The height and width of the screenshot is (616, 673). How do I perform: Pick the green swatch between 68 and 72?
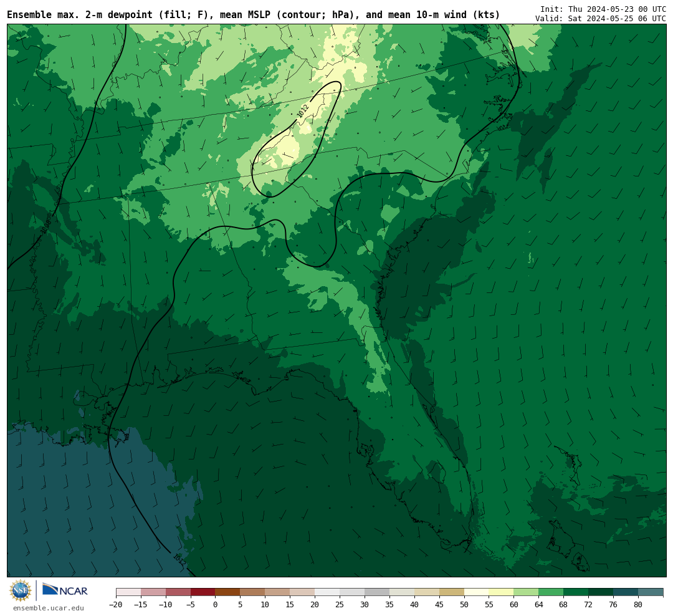(576, 592)
